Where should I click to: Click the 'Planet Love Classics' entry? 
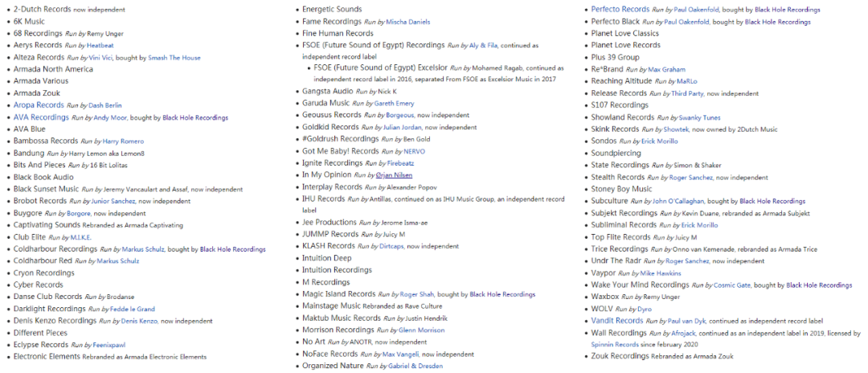[625, 33]
